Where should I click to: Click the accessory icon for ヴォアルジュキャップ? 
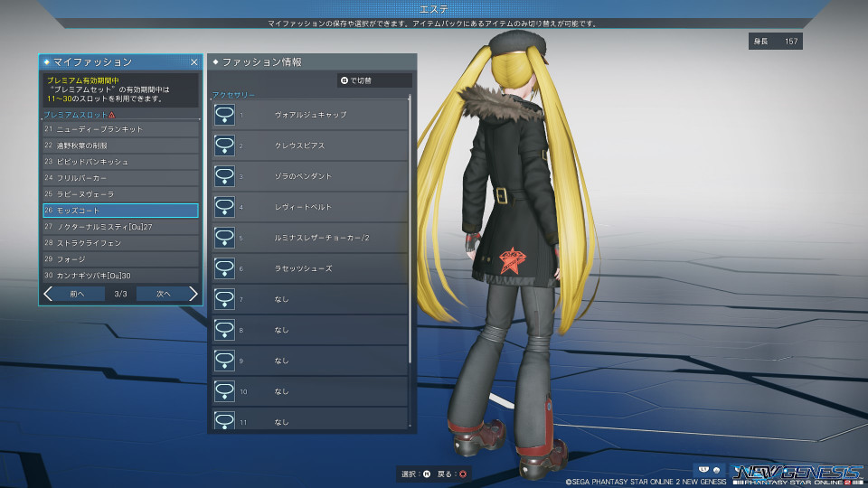[224, 115]
